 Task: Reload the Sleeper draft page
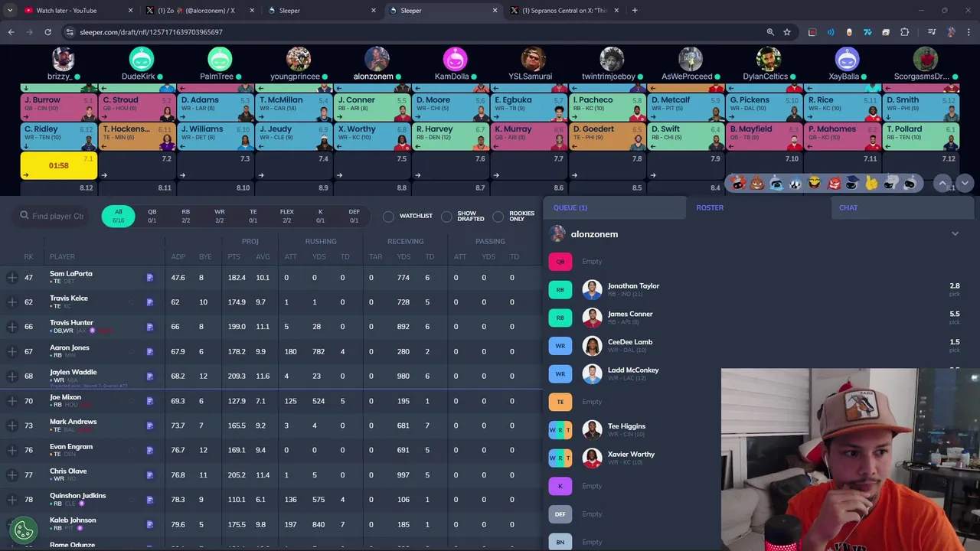pos(47,32)
